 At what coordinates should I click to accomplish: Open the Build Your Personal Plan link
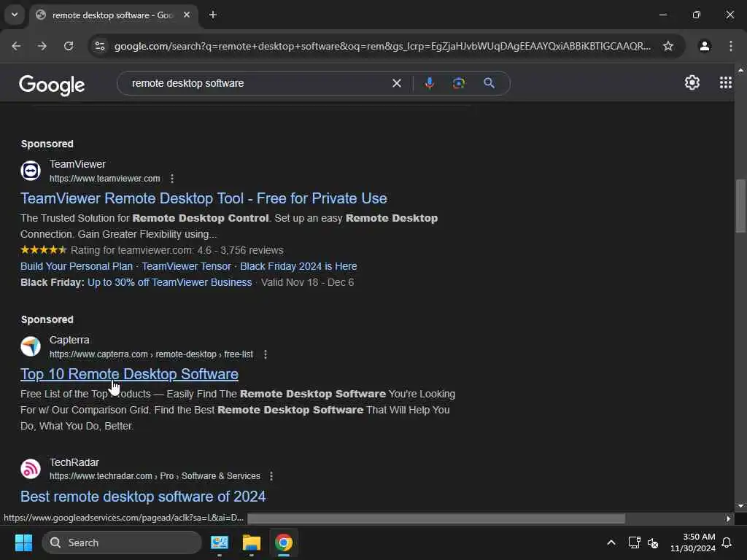click(76, 267)
